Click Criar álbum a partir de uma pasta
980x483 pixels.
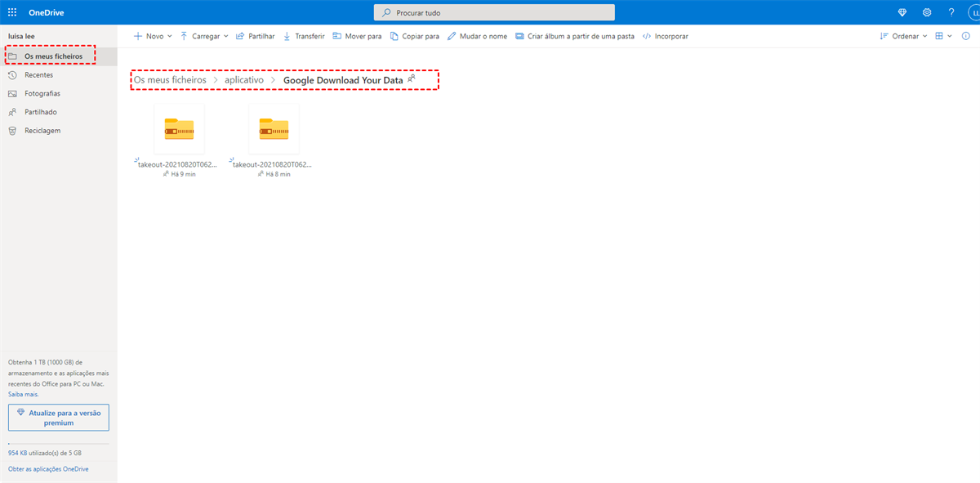coord(575,36)
